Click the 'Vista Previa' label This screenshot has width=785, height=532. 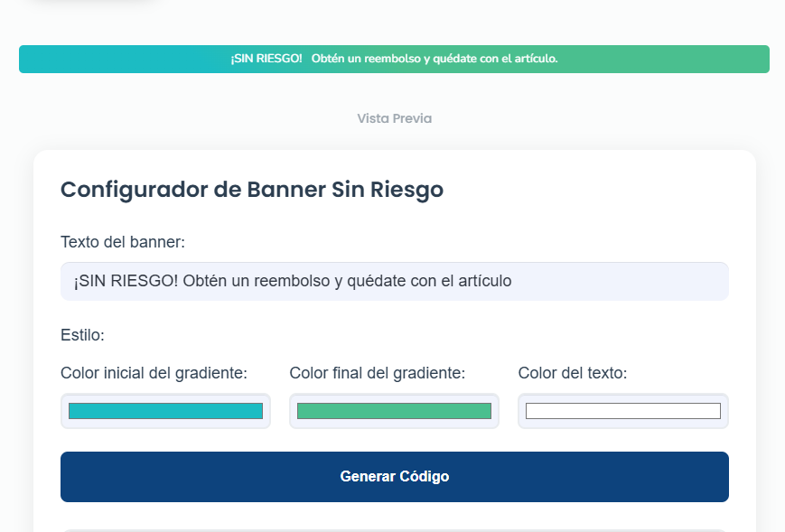coord(393,118)
